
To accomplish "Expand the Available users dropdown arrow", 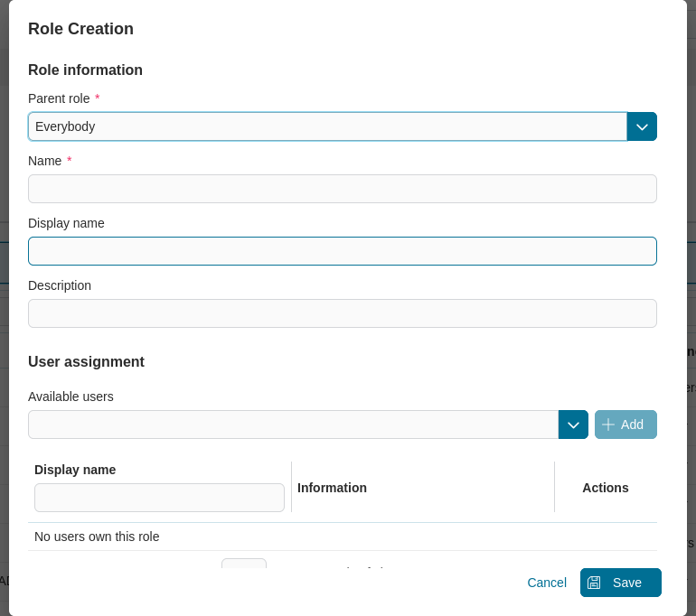I will [573, 425].
